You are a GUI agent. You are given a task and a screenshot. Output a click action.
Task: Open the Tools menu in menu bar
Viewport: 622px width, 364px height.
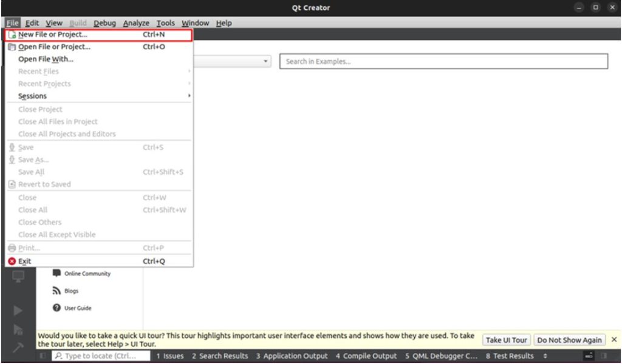165,23
